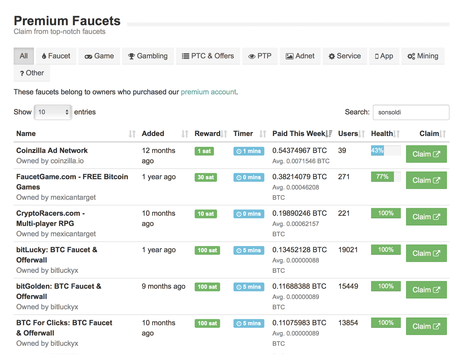
Task: Filter by Gambling category
Action: [148, 56]
